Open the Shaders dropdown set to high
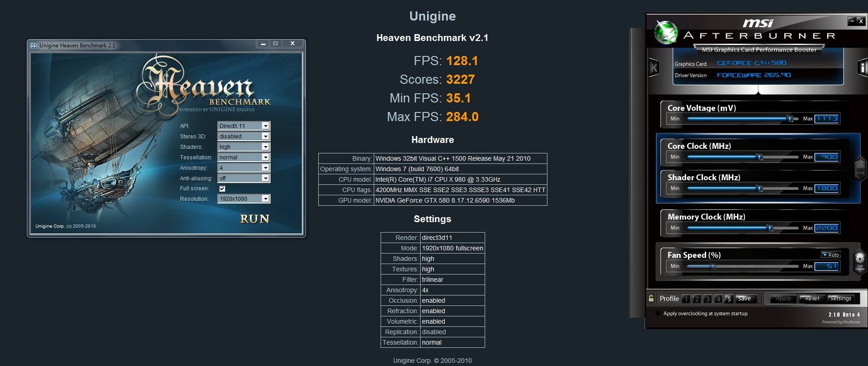Screen dimensions: 868x366 click(x=244, y=147)
